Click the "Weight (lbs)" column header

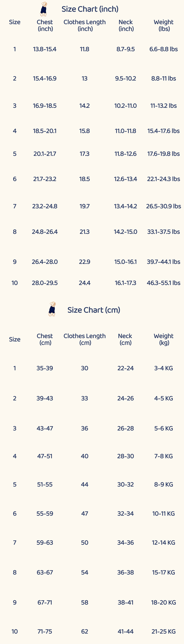[x=164, y=25]
